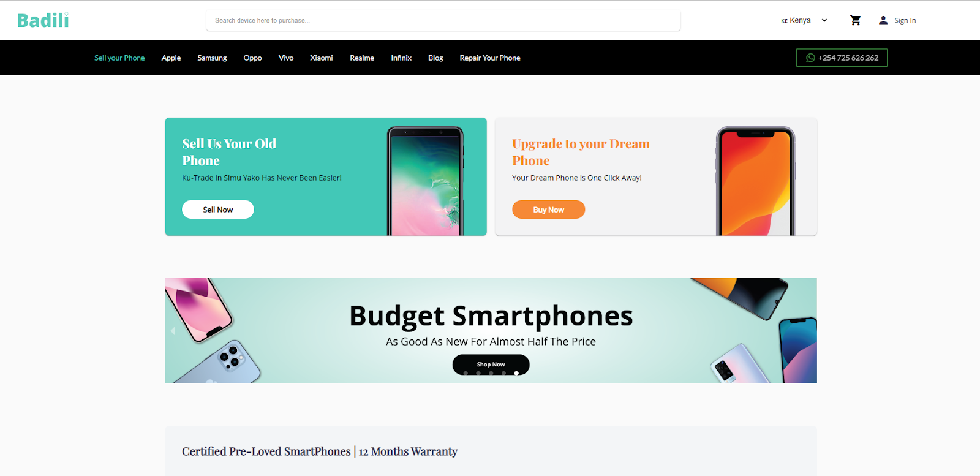Screen dimensions: 980x476
Task: Open the shopping cart icon
Action: click(856, 20)
